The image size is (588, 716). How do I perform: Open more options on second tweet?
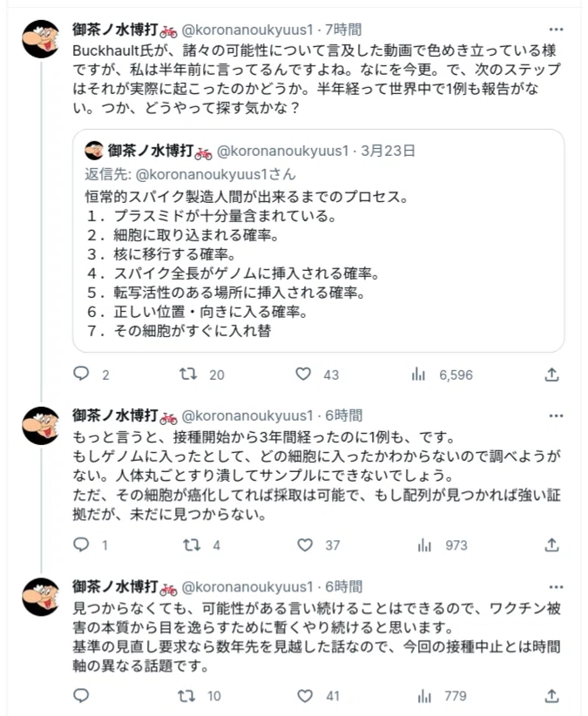[556, 416]
